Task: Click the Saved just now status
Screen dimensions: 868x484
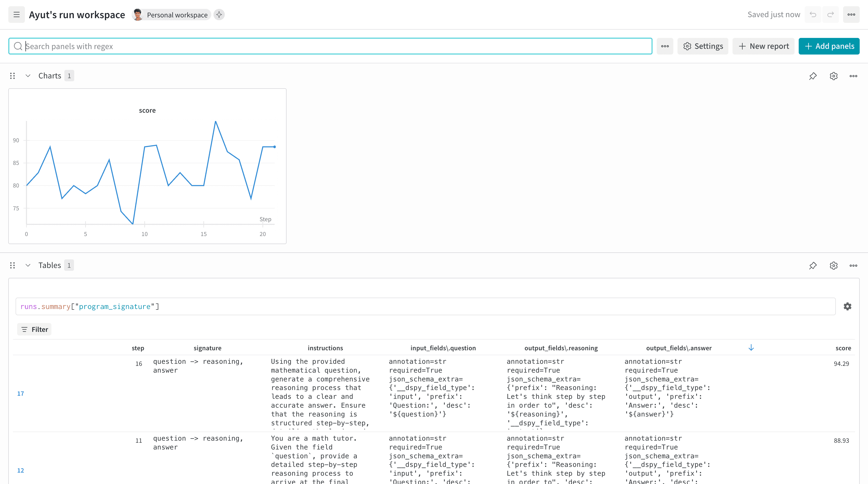Action: click(774, 15)
